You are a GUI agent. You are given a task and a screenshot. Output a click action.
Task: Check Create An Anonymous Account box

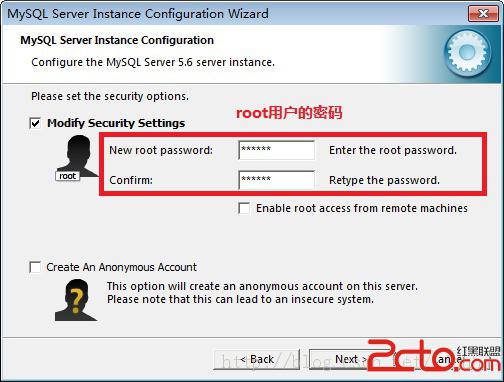pos(35,267)
